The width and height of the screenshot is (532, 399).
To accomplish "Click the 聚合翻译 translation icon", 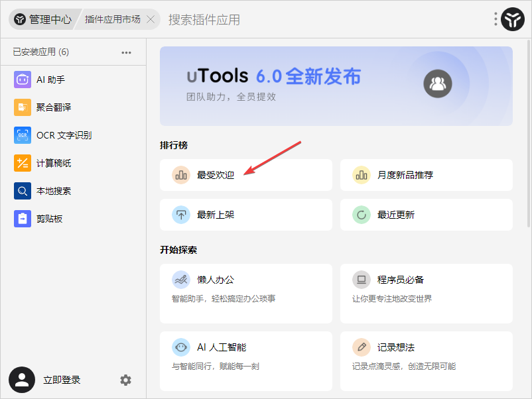I will pyautogui.click(x=23, y=107).
